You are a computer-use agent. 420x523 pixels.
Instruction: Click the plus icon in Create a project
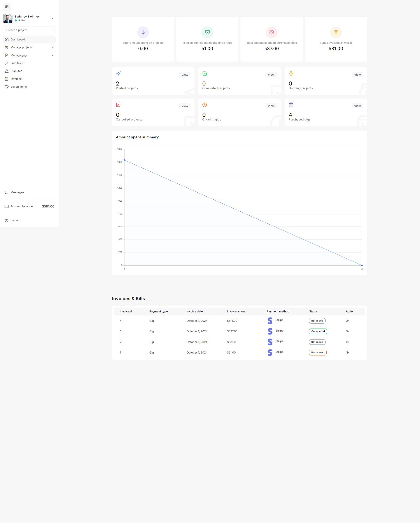52,30
